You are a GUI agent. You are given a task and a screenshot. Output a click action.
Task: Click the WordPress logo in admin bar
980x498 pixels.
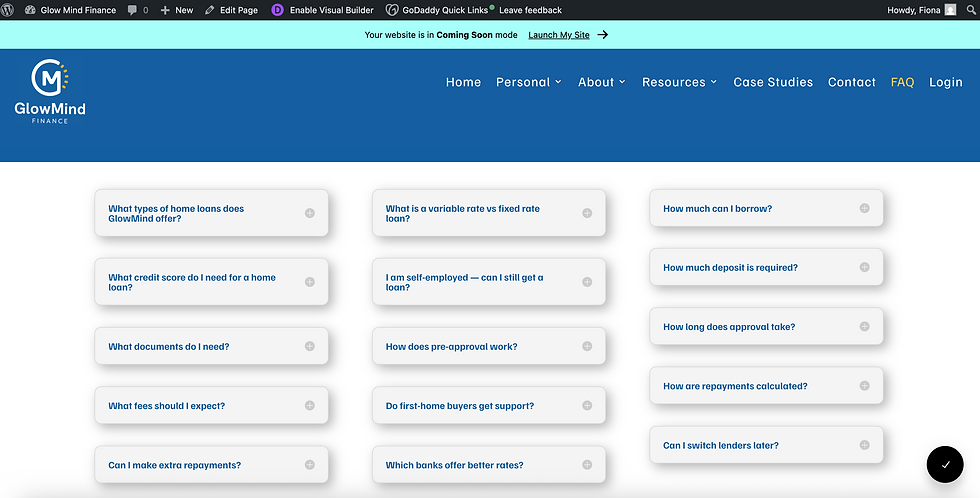(x=8, y=10)
